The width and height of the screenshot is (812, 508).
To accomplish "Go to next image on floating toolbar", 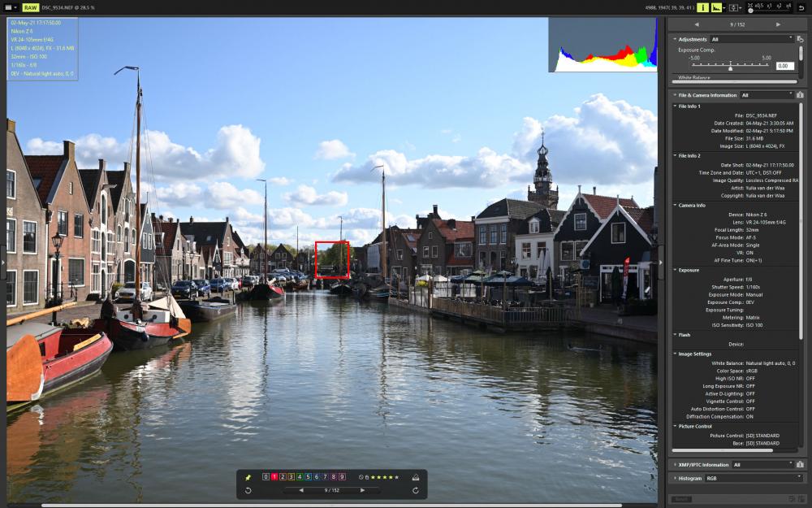I will (x=362, y=490).
